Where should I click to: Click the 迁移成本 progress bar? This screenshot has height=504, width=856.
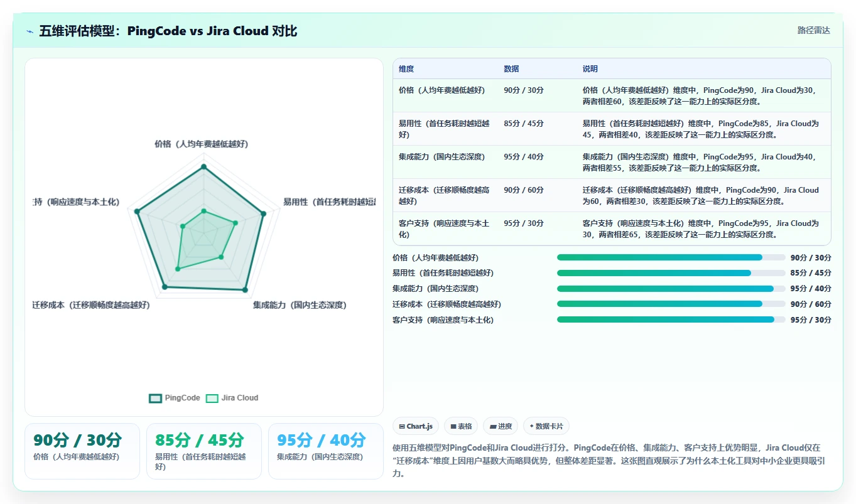click(671, 304)
